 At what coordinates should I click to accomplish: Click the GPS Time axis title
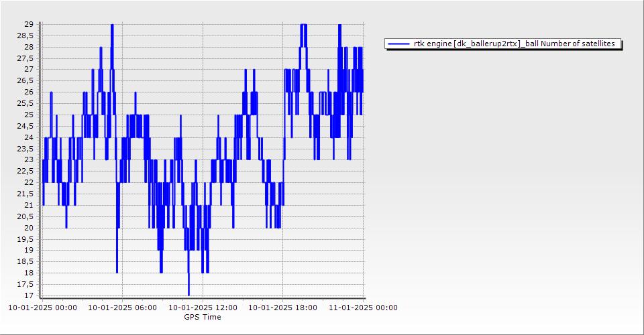[x=203, y=317]
